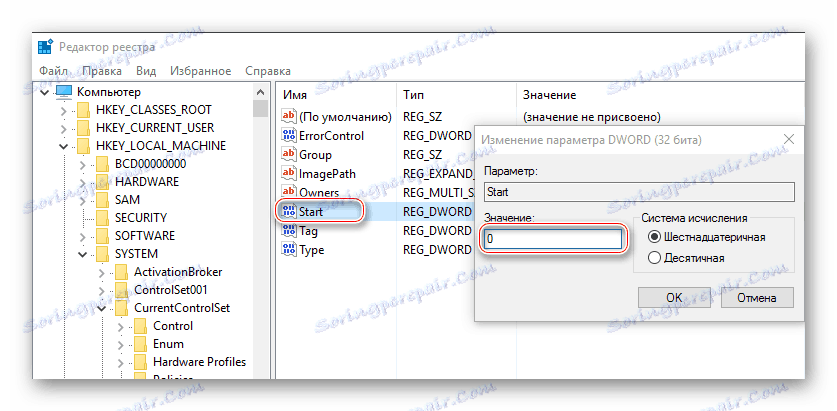This screenshot has width=837, height=411.
Task: Click the Hardware Profiles folder icon
Action: 141,362
